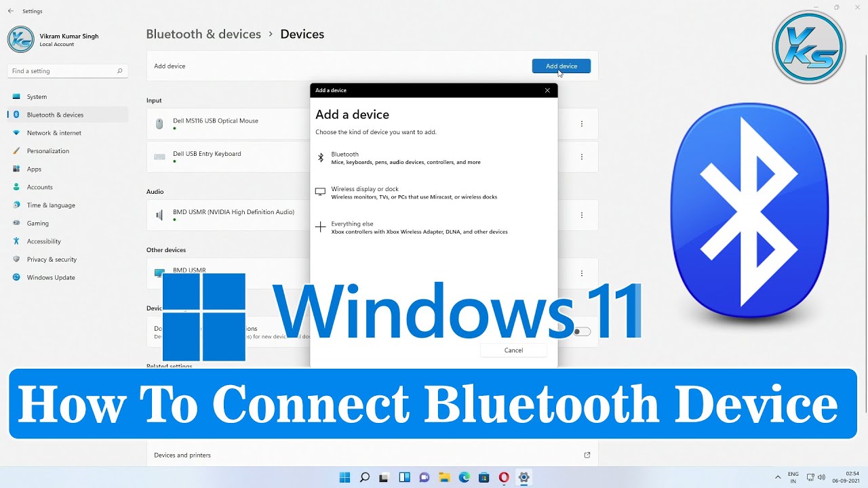Open File Explorer from taskbar
Screen dimensions: 868x488
444,477
